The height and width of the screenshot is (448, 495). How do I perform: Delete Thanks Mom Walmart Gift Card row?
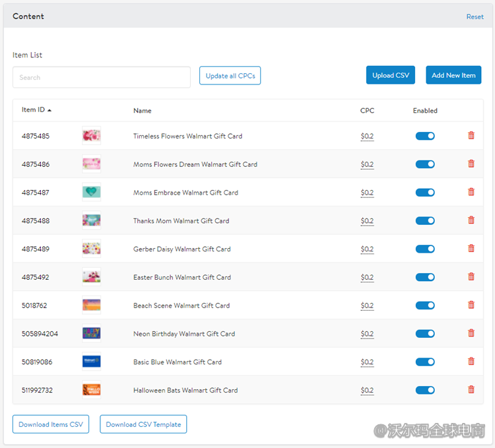(x=471, y=220)
